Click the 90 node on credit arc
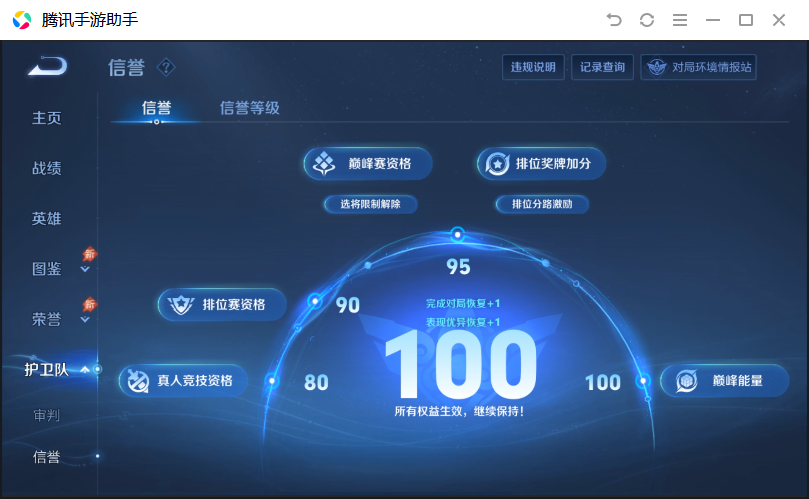 [x=315, y=301]
